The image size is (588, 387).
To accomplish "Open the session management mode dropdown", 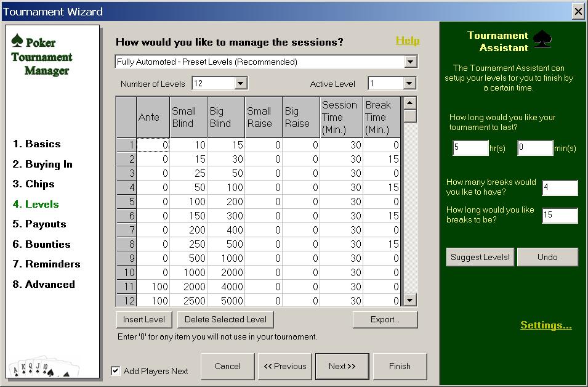I will tap(413, 61).
